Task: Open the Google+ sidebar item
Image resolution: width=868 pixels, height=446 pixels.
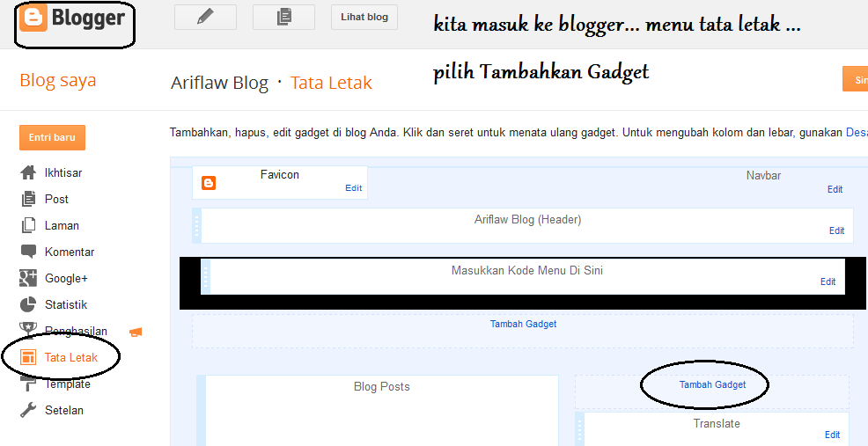Action: tap(66, 278)
